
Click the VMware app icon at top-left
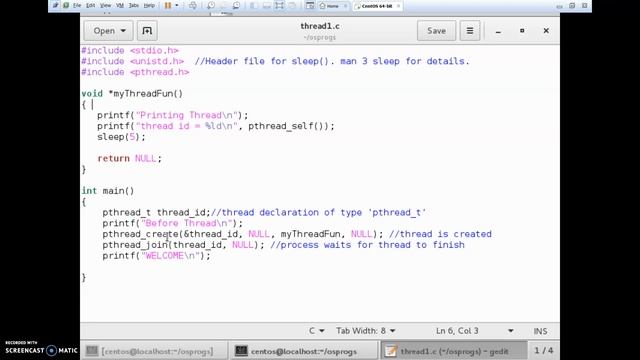point(56,6)
